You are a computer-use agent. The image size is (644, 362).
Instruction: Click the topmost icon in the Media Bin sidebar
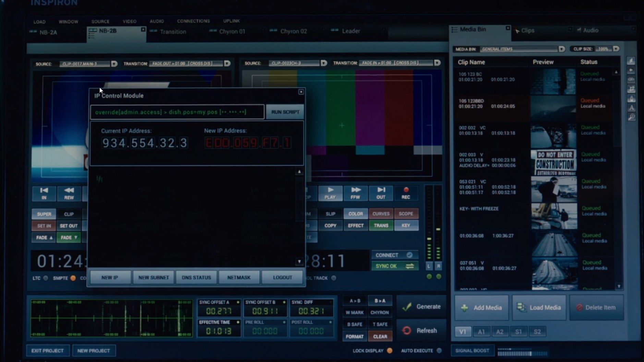(631, 61)
